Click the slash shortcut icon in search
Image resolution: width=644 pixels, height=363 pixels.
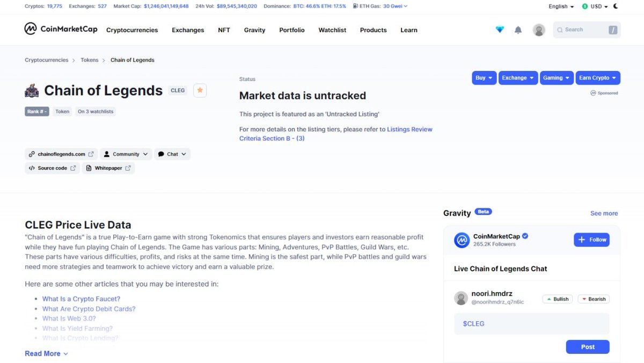pyautogui.click(x=613, y=30)
